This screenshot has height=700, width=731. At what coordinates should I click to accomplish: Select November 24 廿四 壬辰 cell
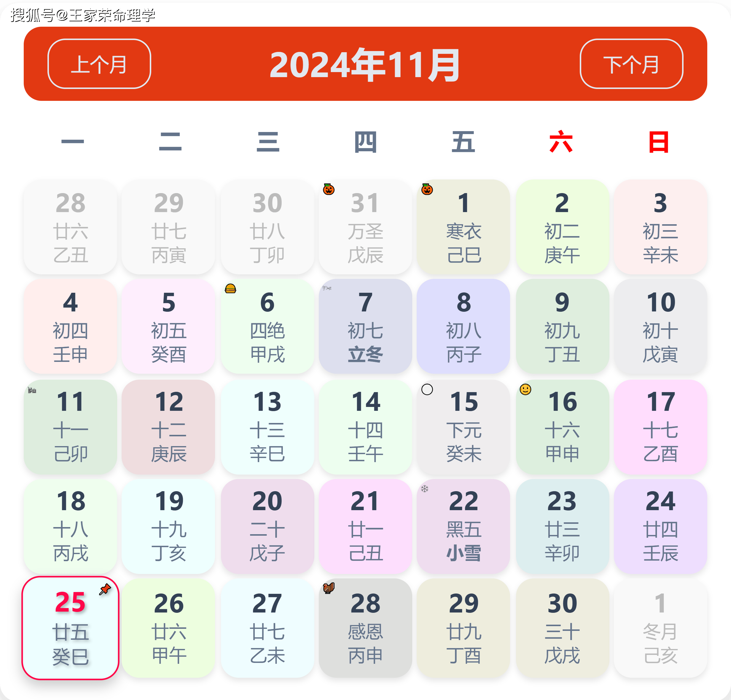[660, 526]
